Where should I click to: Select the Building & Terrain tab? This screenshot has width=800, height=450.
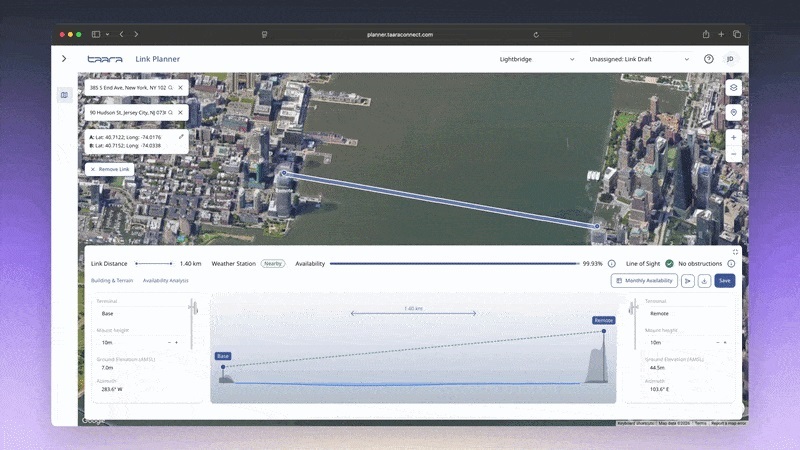pyautogui.click(x=112, y=281)
